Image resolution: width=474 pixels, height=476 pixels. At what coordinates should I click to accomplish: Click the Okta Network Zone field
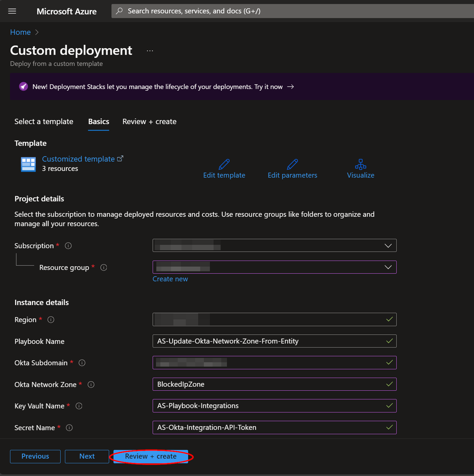[x=274, y=384]
